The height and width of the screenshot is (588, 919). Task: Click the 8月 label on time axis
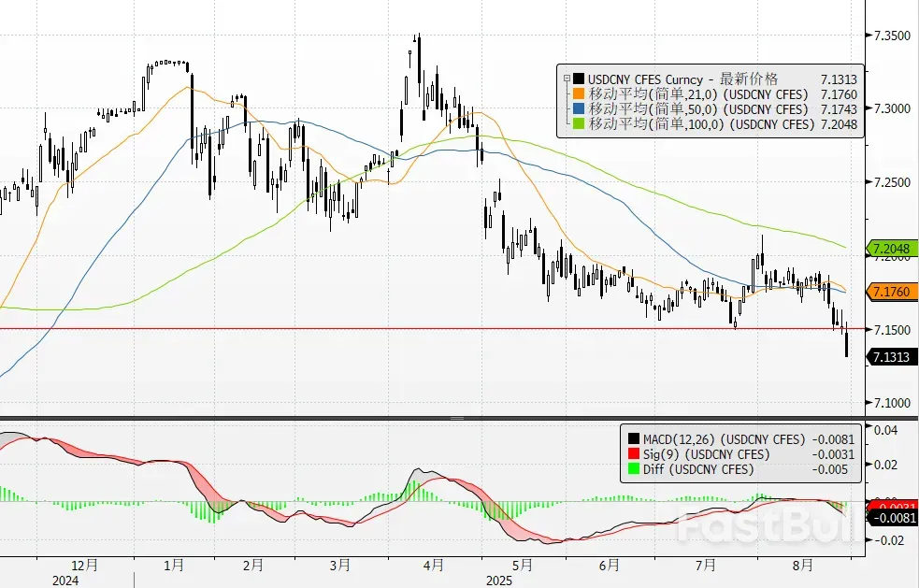tap(802, 566)
